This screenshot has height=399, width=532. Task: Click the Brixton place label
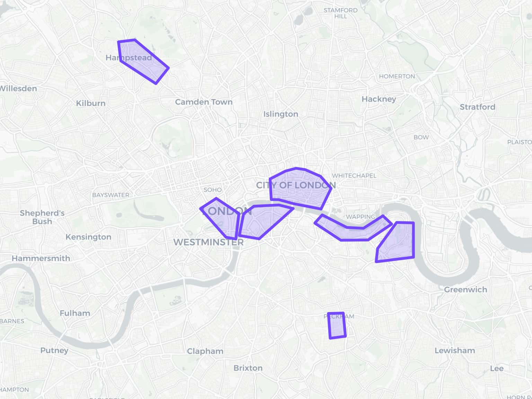[x=248, y=368]
